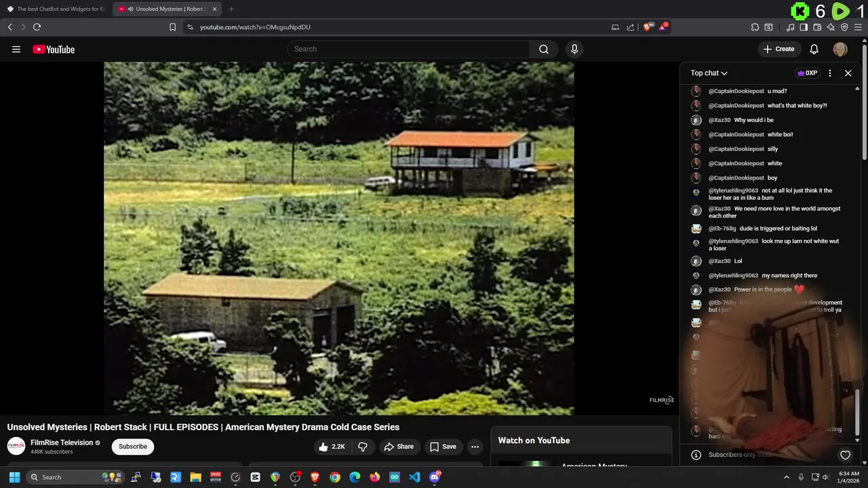The width and height of the screenshot is (868, 488).
Task: Go to the YouTube home logo
Action: coord(54,49)
